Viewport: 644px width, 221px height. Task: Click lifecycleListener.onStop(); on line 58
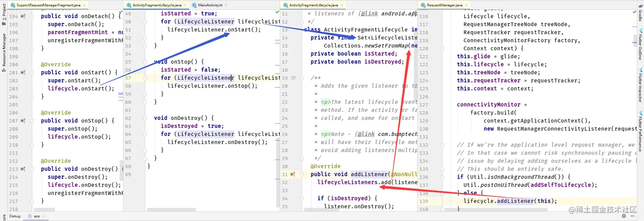pos(213,86)
